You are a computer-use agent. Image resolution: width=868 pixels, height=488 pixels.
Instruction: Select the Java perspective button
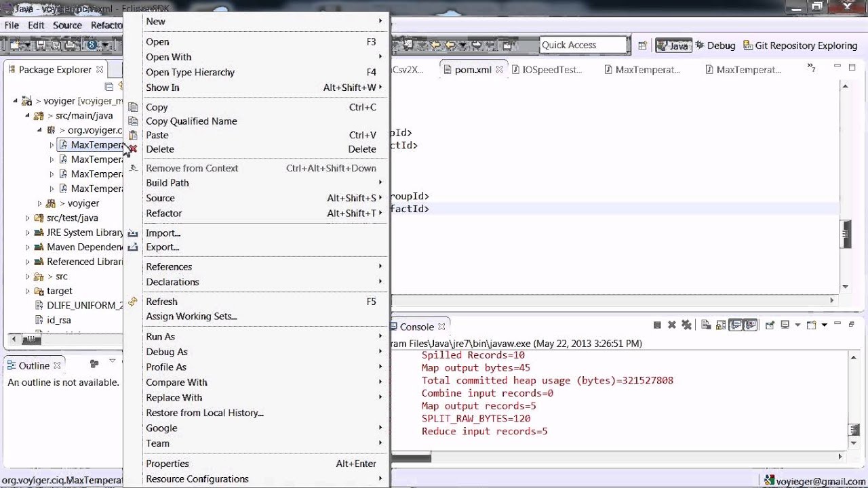pyautogui.click(x=673, y=45)
